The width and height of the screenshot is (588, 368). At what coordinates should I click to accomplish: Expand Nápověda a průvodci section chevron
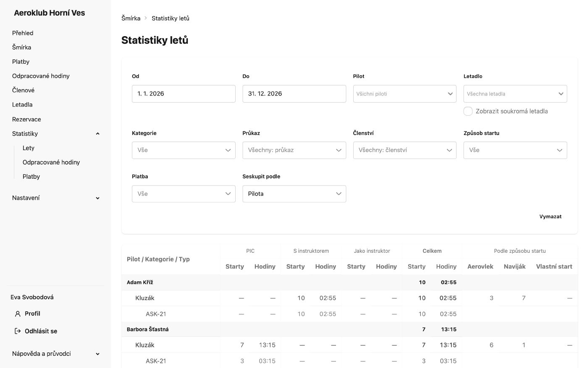(97, 354)
